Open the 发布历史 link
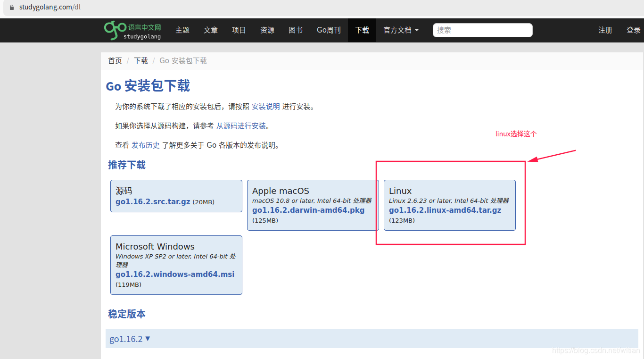The width and height of the screenshot is (644, 359). [x=146, y=145]
